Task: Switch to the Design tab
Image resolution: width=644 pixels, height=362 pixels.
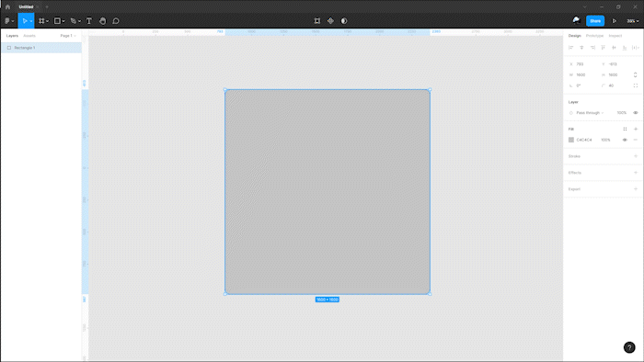Action: [x=575, y=36]
